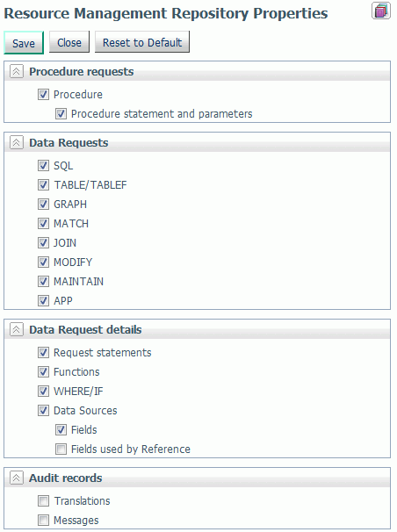Check the Messages audit checkbox
The width and height of the screenshot is (397, 532).
click(43, 520)
